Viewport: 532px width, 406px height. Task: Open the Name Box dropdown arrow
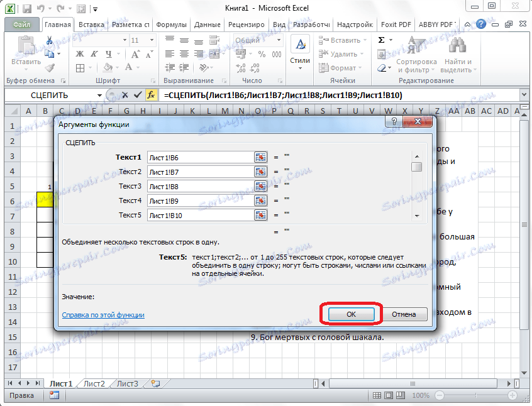pos(99,96)
